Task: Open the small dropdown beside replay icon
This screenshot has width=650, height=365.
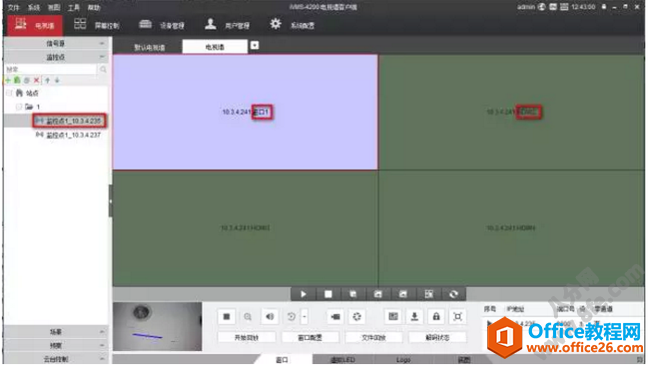Action: 304,317
